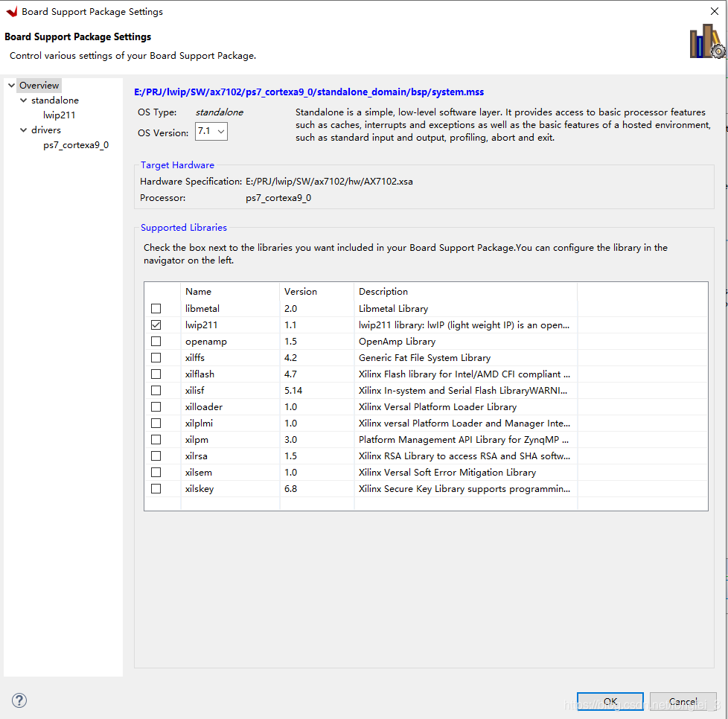Select the xilrsa name cell
This screenshot has height=719, width=728.
[x=196, y=456]
